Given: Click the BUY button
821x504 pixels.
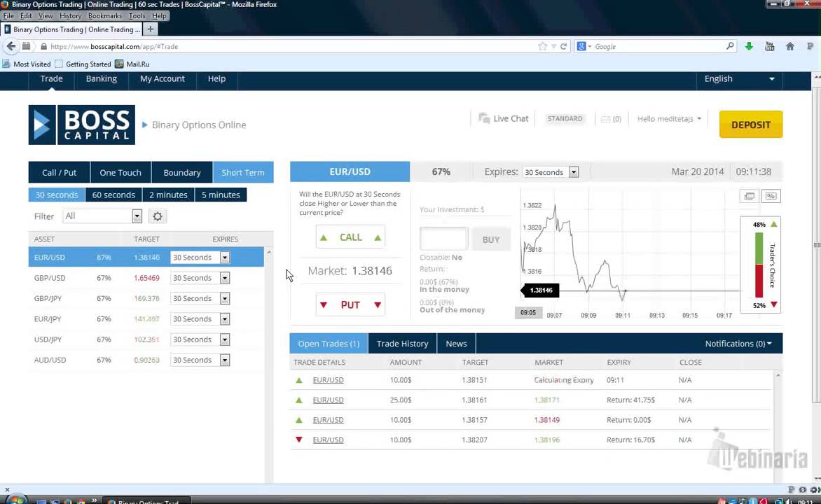Looking at the screenshot, I should click(490, 239).
